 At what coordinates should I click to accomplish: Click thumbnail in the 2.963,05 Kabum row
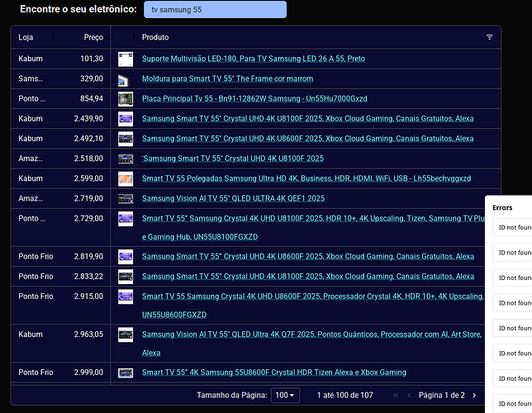coord(126,335)
